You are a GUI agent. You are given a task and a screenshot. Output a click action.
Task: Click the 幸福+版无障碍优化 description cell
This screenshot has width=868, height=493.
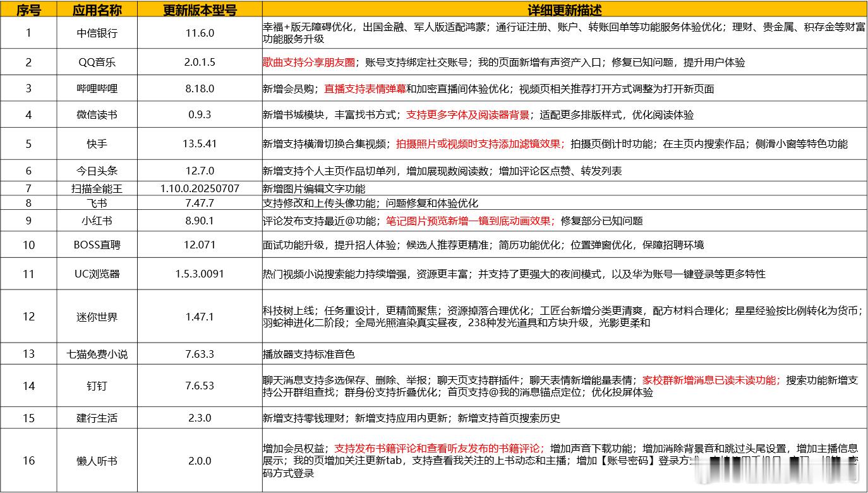coord(564,33)
